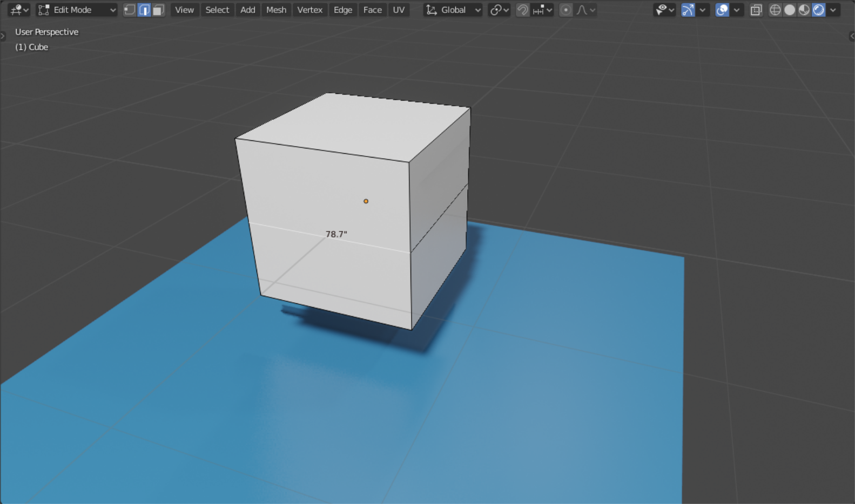Open the Add menu
Image resolution: width=855 pixels, height=504 pixels.
[x=248, y=10]
